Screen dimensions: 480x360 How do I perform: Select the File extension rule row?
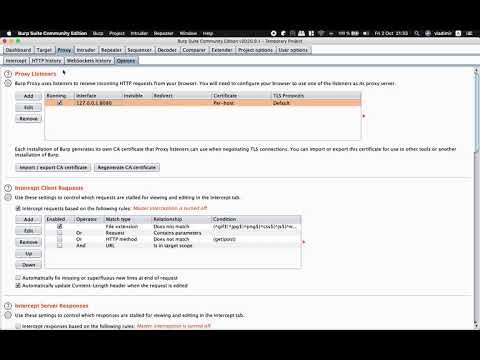(173, 226)
